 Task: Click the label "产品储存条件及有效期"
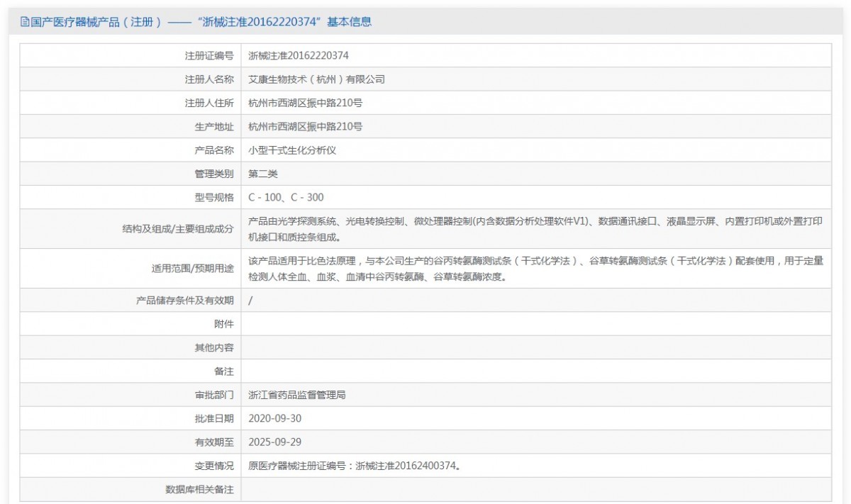[x=184, y=301]
